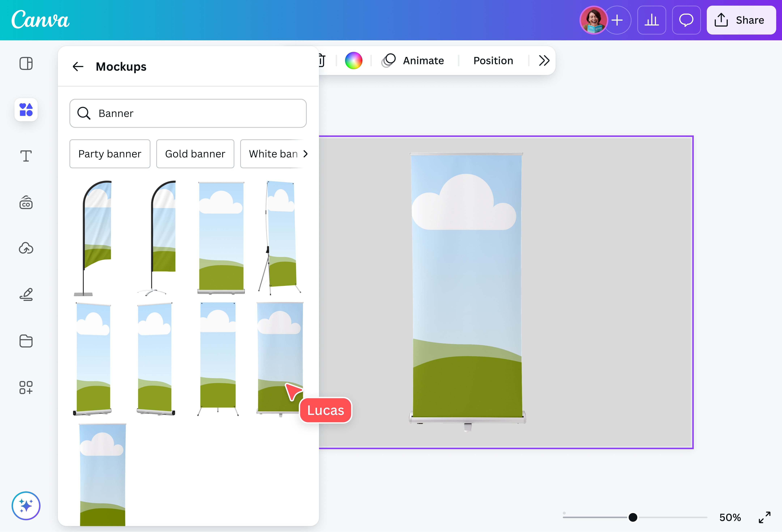The width and height of the screenshot is (782, 532).
Task: Open the Position toolbar option
Action: pyautogui.click(x=493, y=61)
